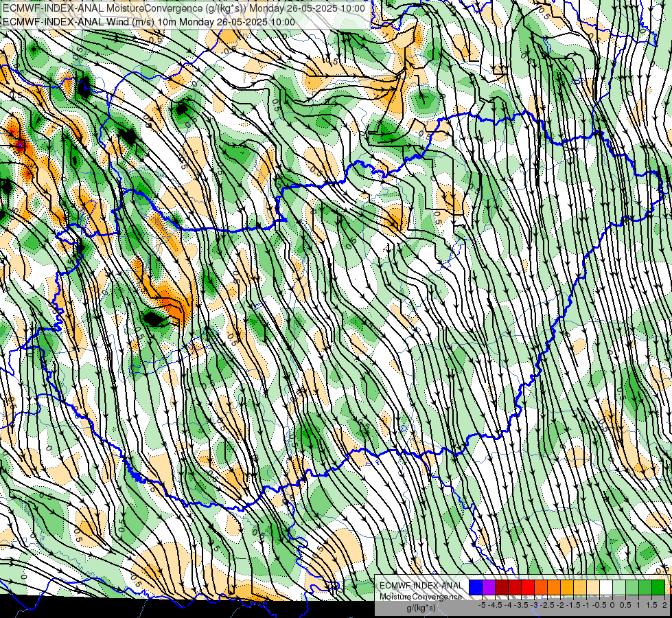672x618 pixels.
Task: Click the 0 legend tick value
Action: point(612,605)
